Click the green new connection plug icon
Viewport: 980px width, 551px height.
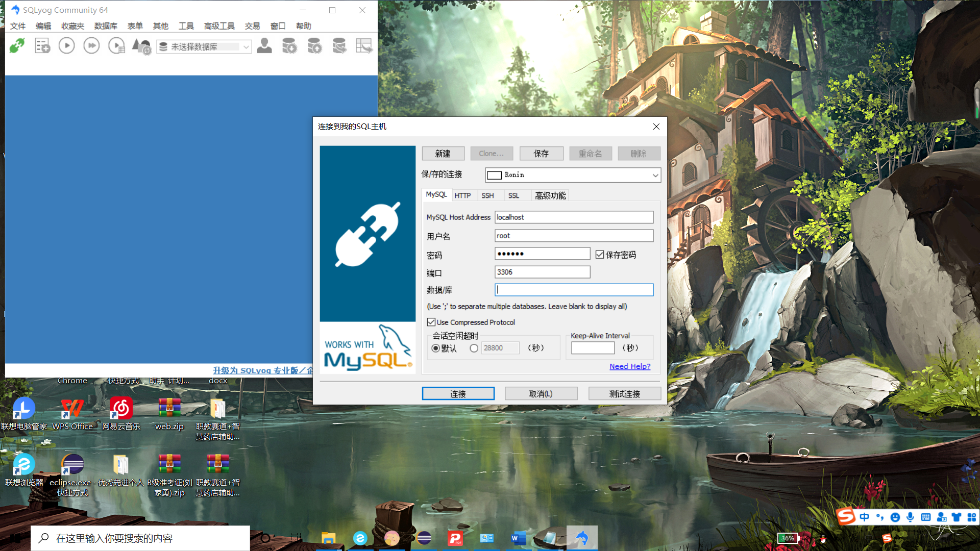(x=17, y=46)
